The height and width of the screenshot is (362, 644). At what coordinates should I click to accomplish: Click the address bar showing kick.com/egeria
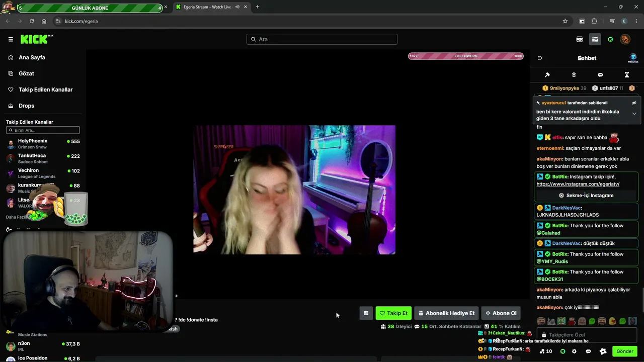pyautogui.click(x=312, y=21)
